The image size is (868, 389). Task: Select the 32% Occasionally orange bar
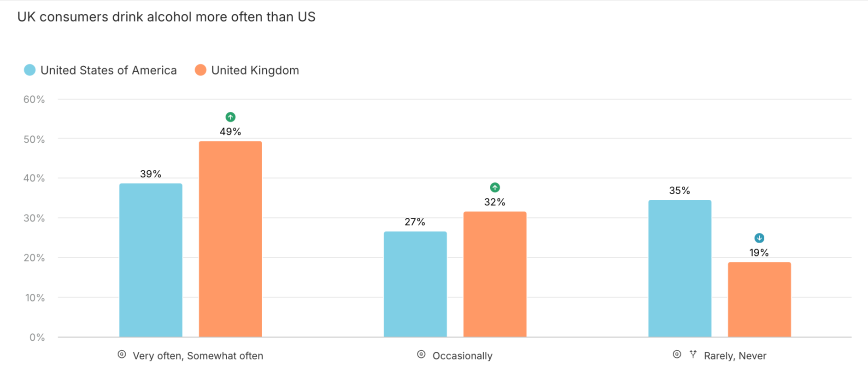coord(495,274)
